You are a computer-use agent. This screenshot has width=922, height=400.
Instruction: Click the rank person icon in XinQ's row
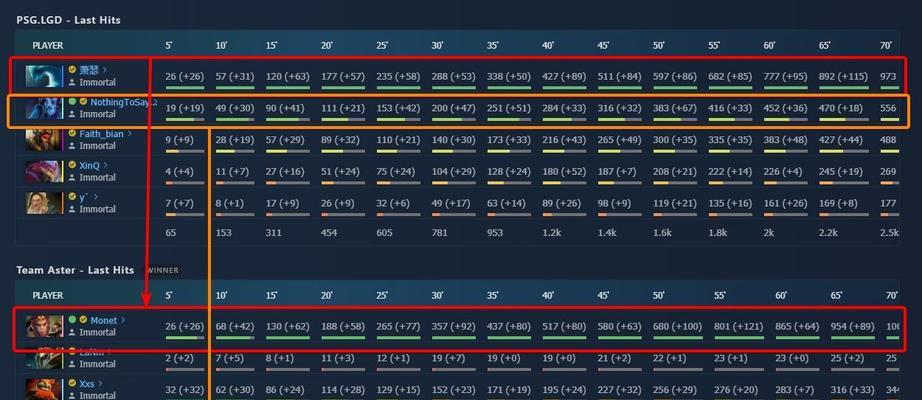[x=72, y=178]
